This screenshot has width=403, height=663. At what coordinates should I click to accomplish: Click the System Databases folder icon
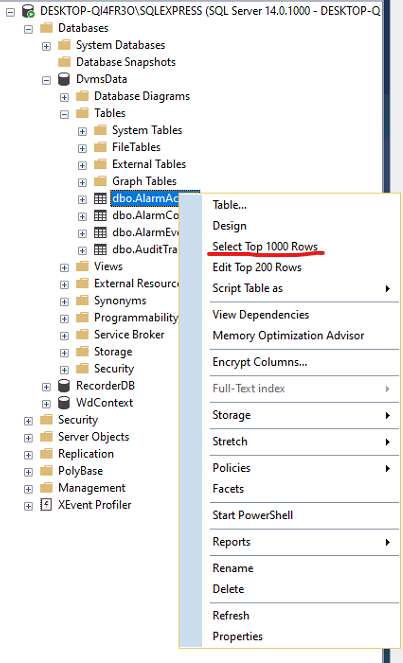click(64, 45)
